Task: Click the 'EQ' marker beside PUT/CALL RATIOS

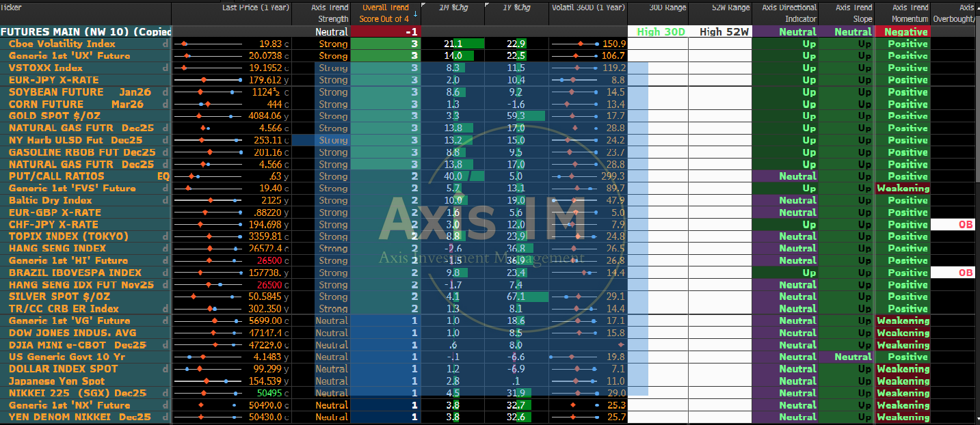Action: click(163, 176)
